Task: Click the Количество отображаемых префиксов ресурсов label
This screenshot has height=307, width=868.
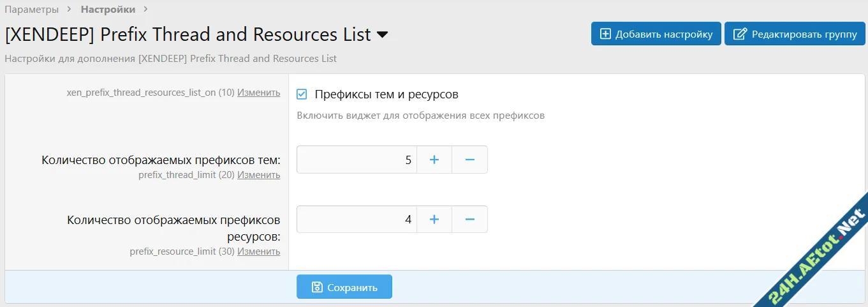Action: click(173, 228)
